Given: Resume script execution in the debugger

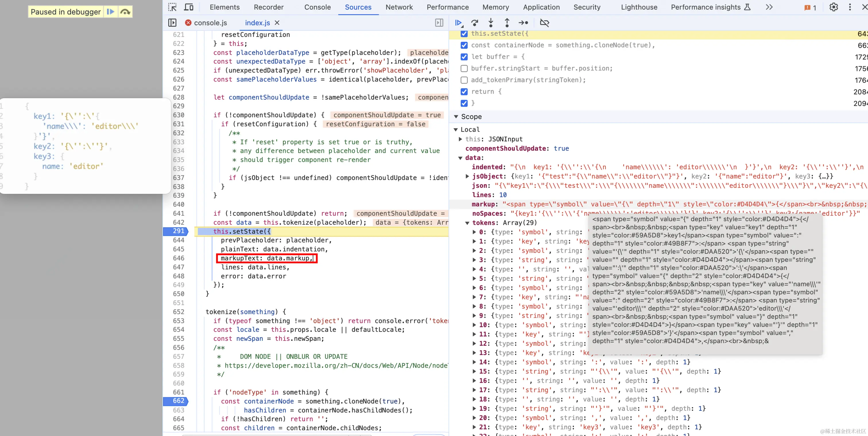Looking at the screenshot, I should [x=459, y=23].
